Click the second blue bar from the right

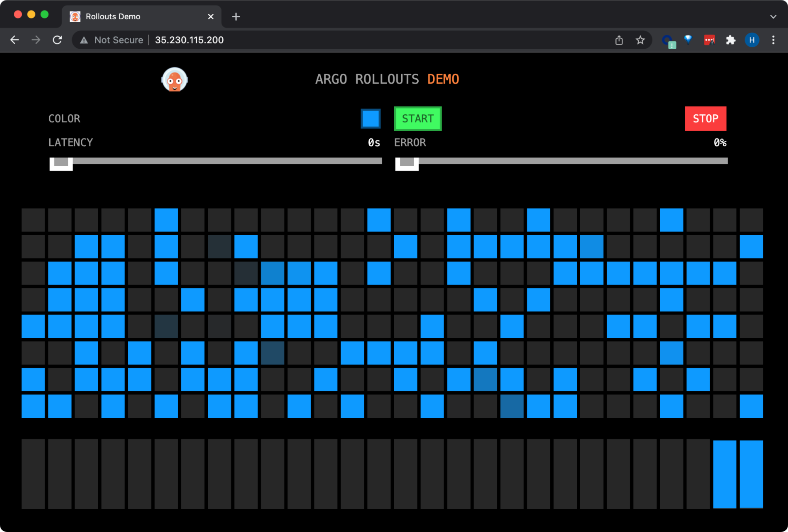(725, 474)
